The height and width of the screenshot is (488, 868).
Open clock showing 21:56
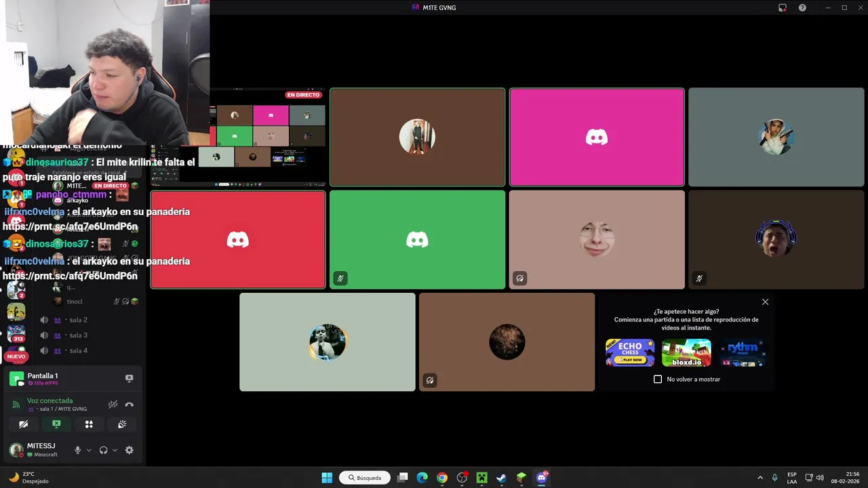846,478
